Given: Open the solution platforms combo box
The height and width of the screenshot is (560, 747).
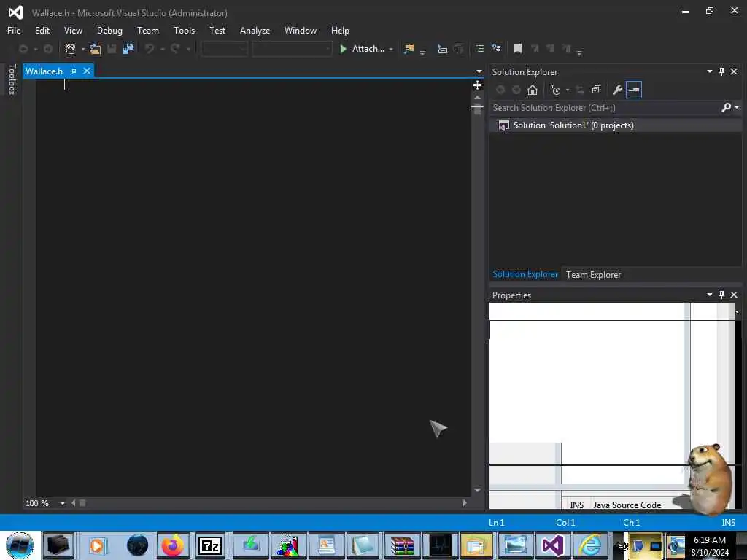Looking at the screenshot, I should (292, 49).
